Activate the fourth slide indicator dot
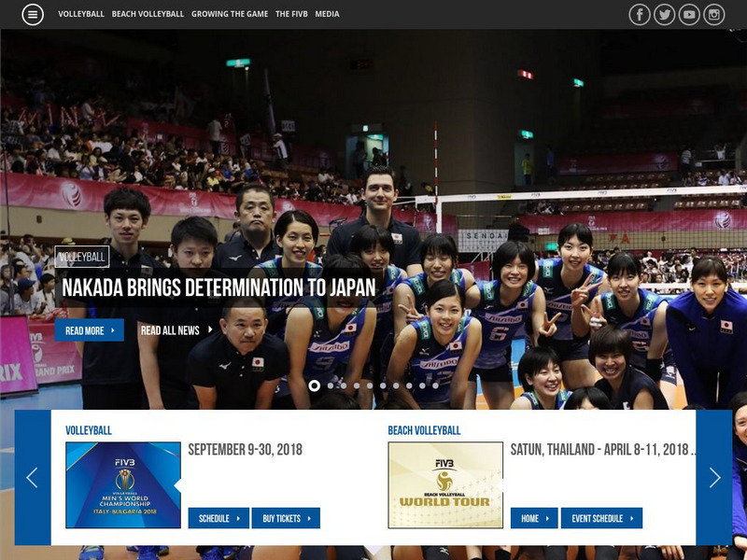The height and width of the screenshot is (560, 747). (357, 385)
